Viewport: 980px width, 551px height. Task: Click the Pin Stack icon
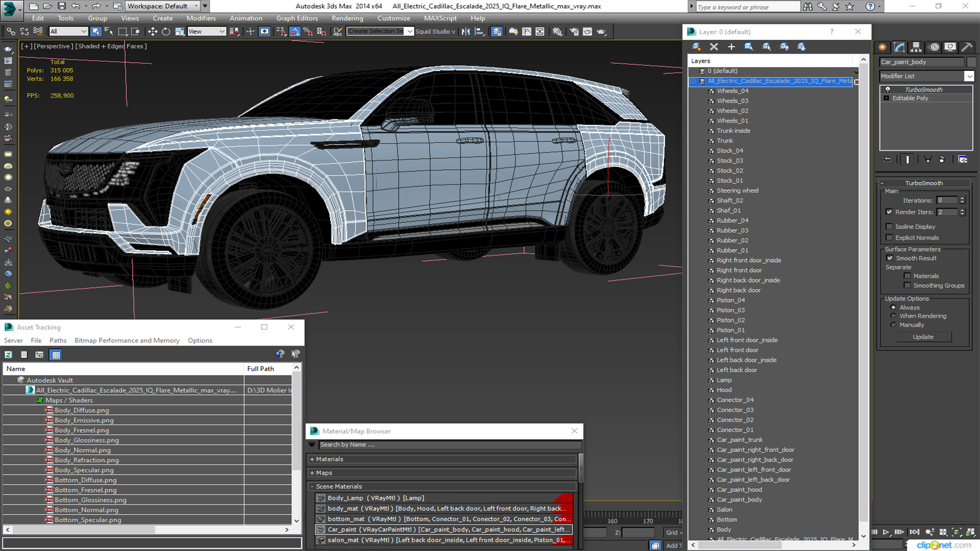[887, 160]
